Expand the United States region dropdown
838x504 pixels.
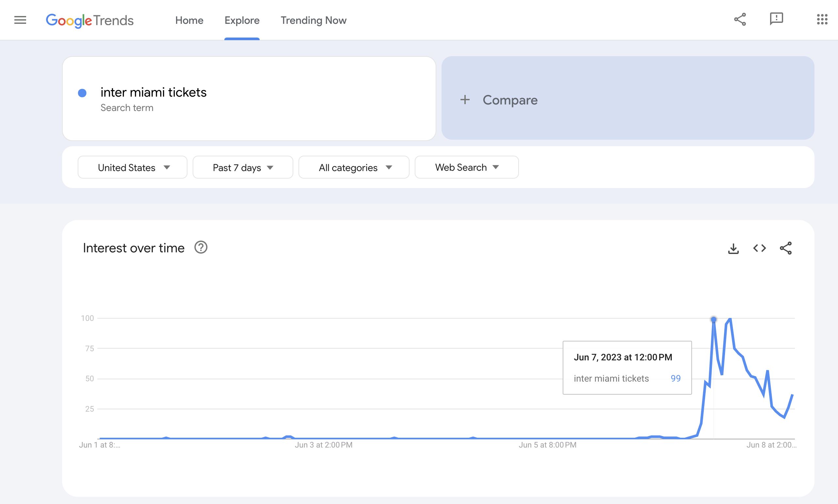coord(132,166)
